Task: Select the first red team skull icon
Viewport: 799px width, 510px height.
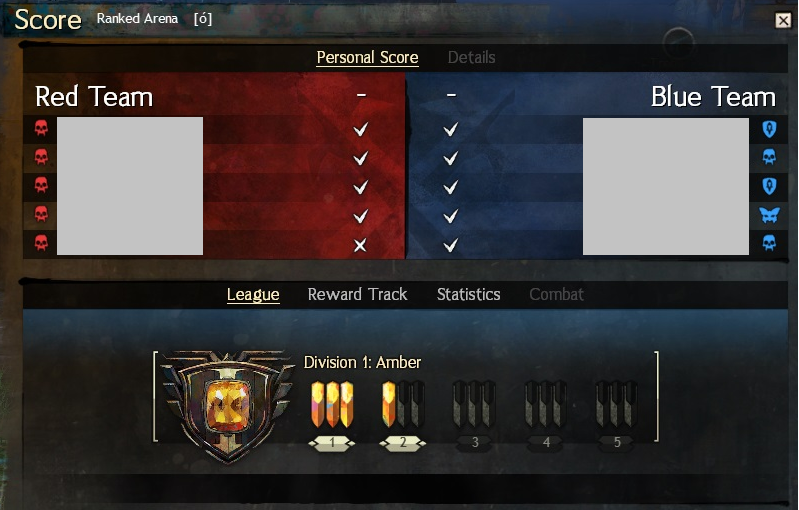Action: 41,127
